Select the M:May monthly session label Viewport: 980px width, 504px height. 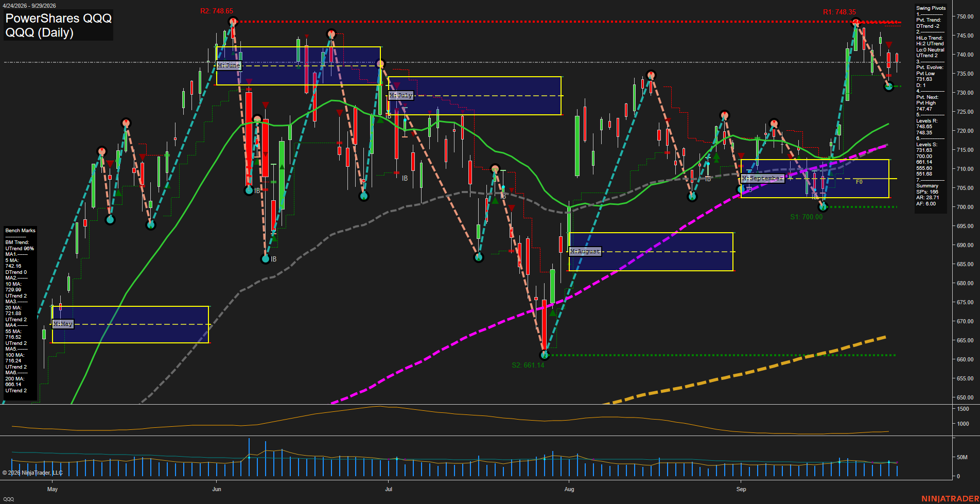point(63,324)
